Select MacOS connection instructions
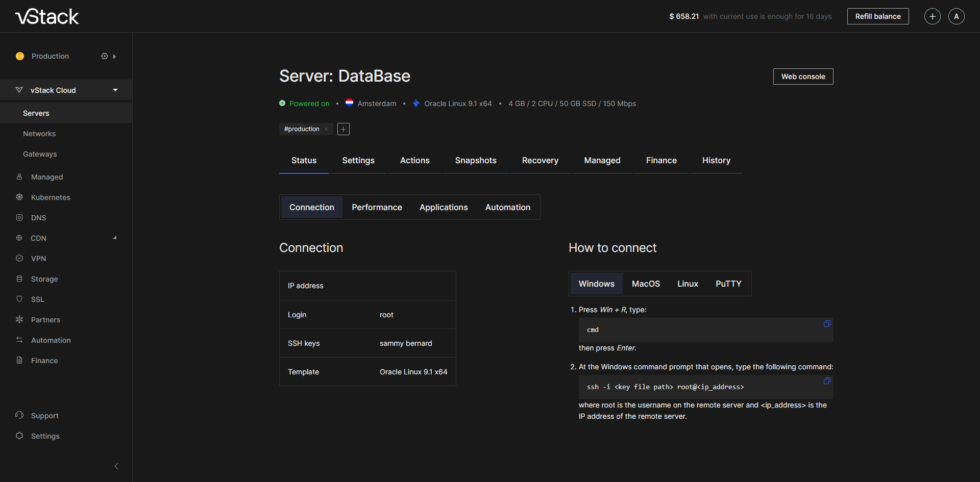 coord(646,284)
